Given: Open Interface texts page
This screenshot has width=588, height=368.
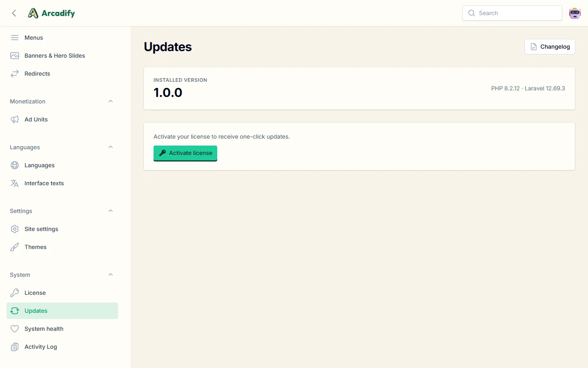Looking at the screenshot, I should click(x=62, y=183).
